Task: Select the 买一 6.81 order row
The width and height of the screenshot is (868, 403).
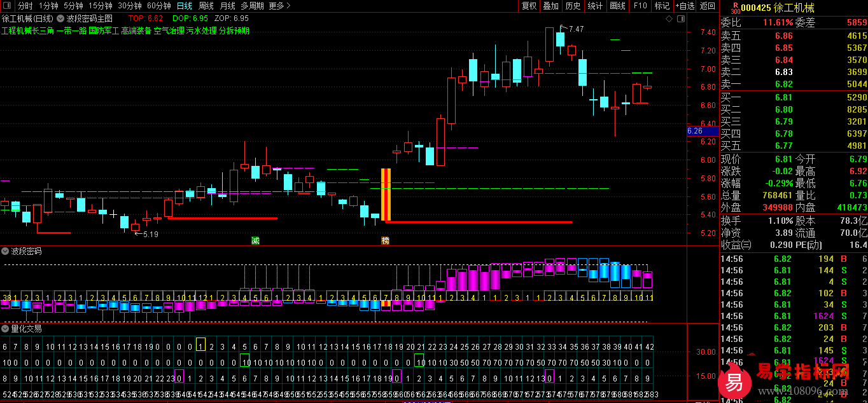Action: 794,97
